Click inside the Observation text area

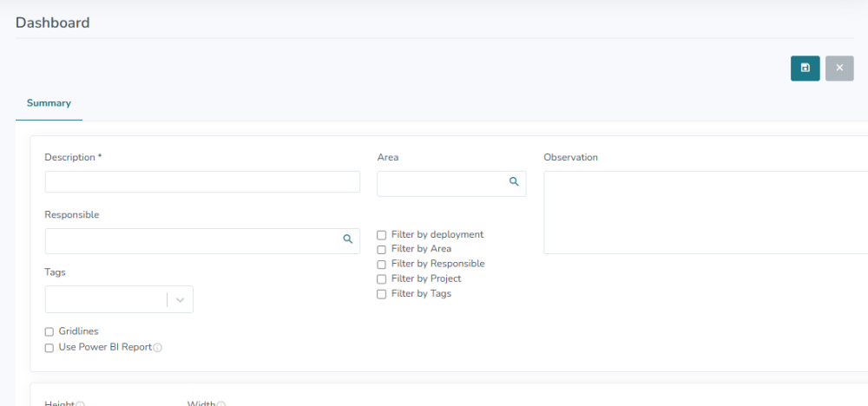pos(703,213)
